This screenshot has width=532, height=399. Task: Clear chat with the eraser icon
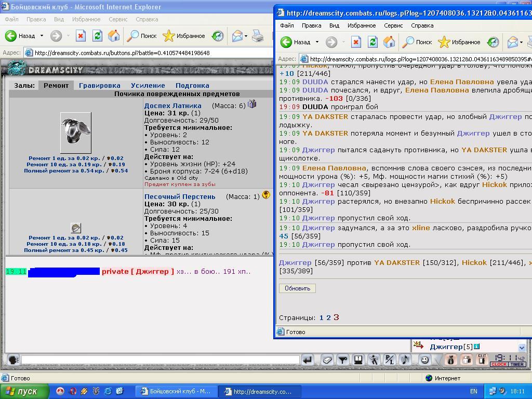click(x=327, y=360)
